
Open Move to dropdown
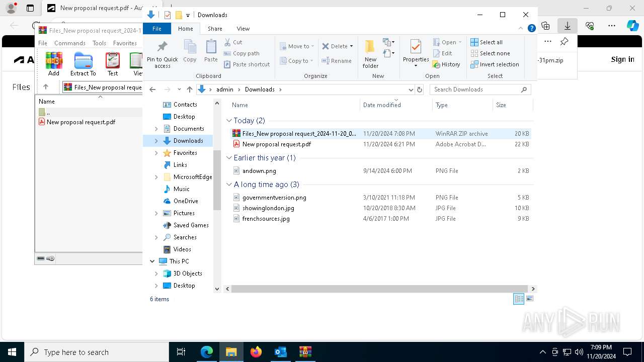pos(297,46)
